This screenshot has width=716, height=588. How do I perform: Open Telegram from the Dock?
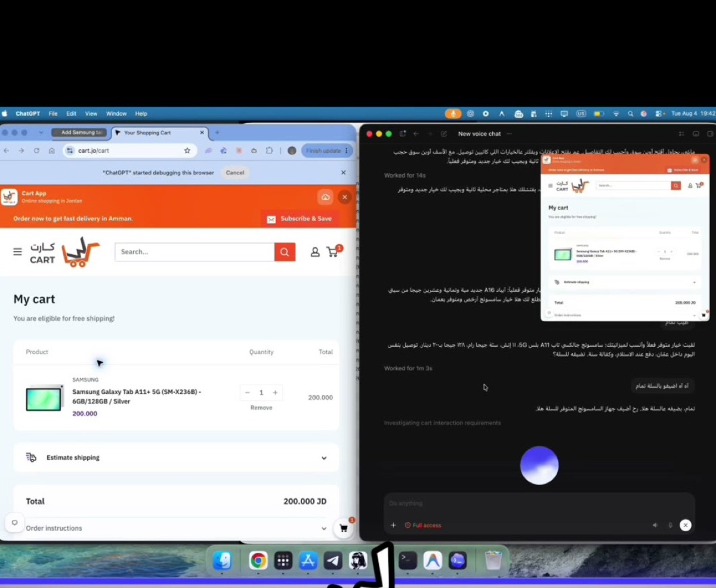click(333, 560)
